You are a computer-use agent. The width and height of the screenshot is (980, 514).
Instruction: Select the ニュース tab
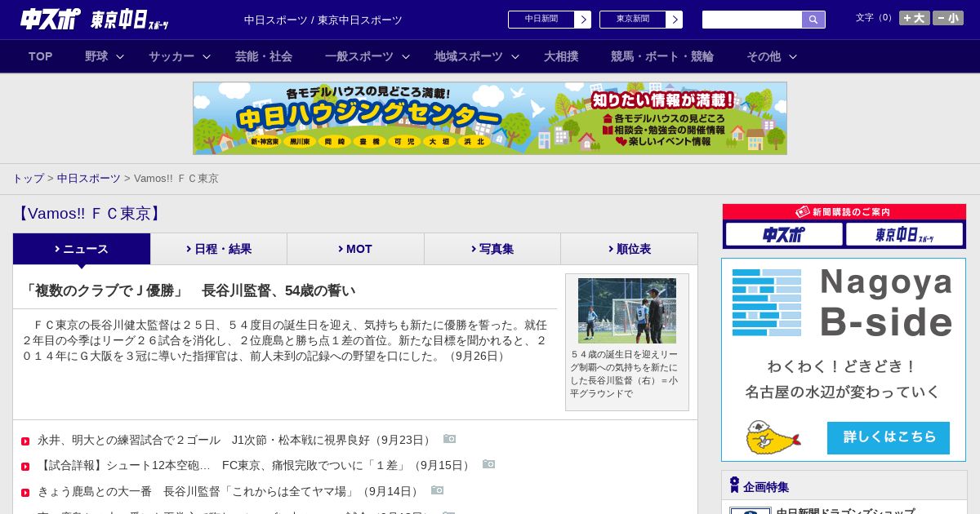click(x=82, y=249)
